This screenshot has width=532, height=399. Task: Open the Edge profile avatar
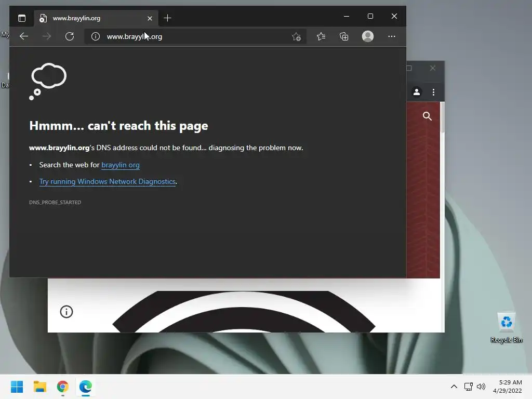368,36
